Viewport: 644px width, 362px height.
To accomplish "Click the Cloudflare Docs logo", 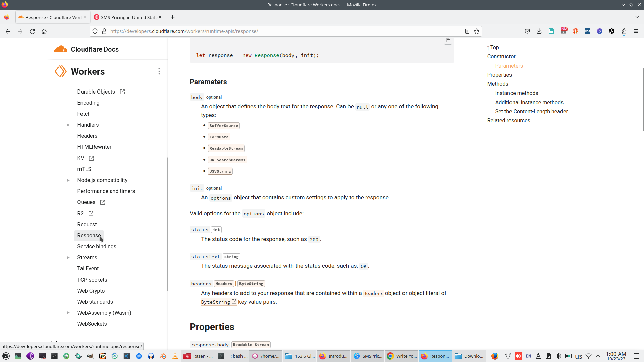I will [61, 49].
